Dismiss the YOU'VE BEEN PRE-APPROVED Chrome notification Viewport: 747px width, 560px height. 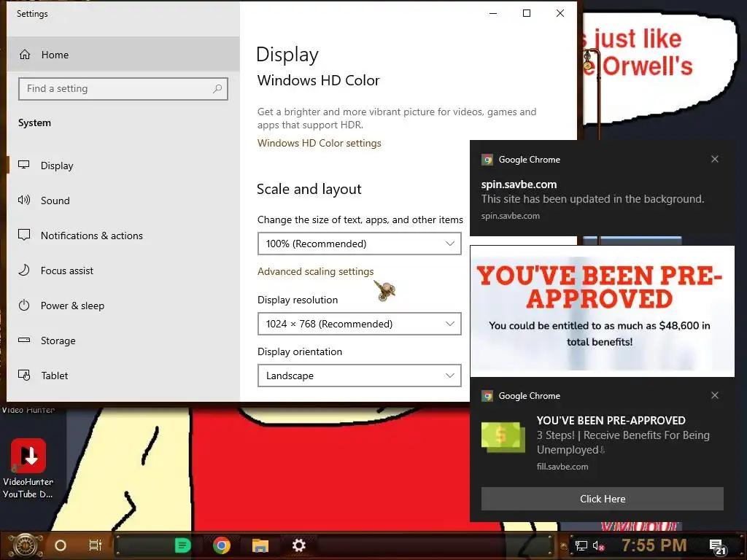[x=715, y=395]
